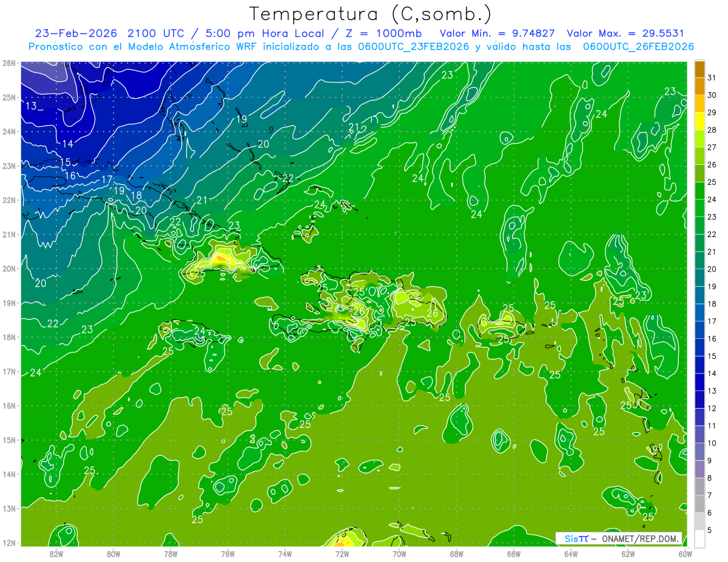Click the '16' isotherm contour label
Screen dimensions: 728x562
[x=70, y=176]
